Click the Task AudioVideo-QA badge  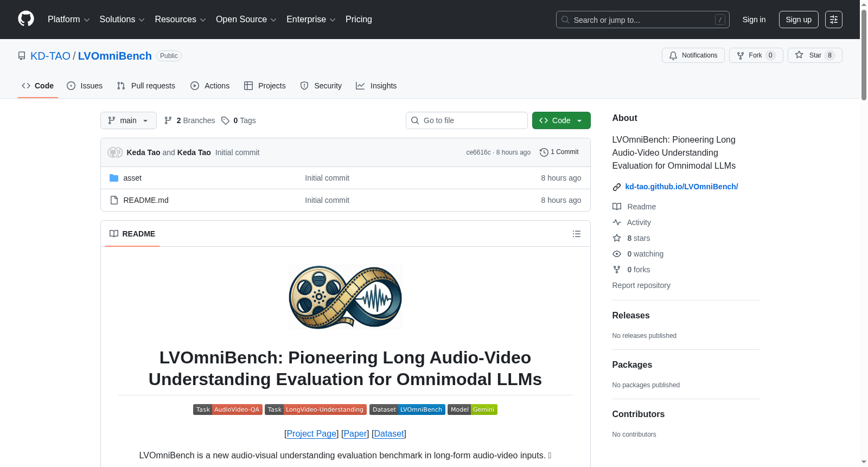228,410
